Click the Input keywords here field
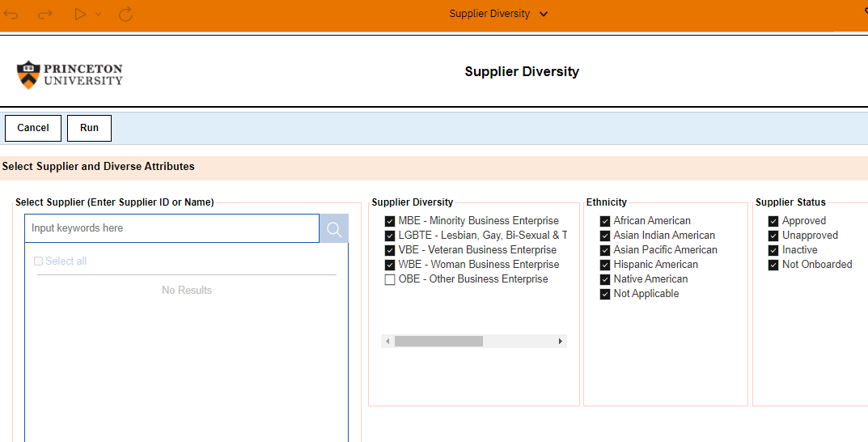The height and width of the screenshot is (442, 868). point(171,228)
